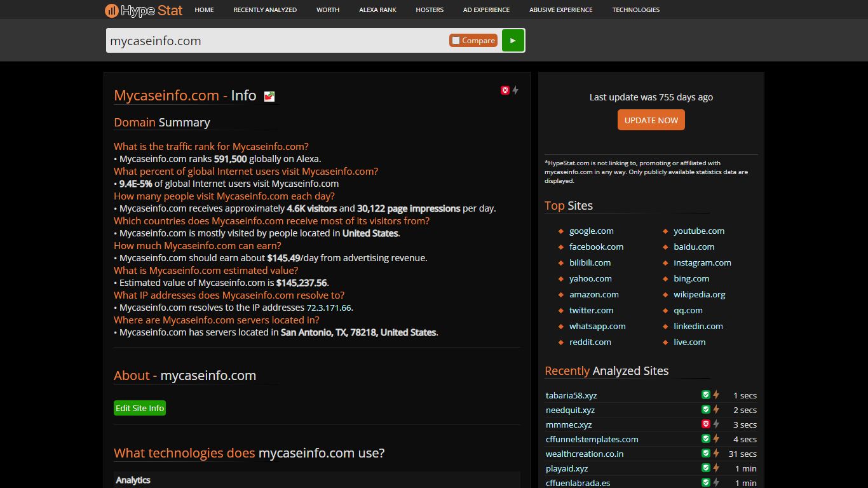Screen dimensions: 868x488
Task: Click the gray lightning bolt next to the shield icon
Action: [515, 90]
